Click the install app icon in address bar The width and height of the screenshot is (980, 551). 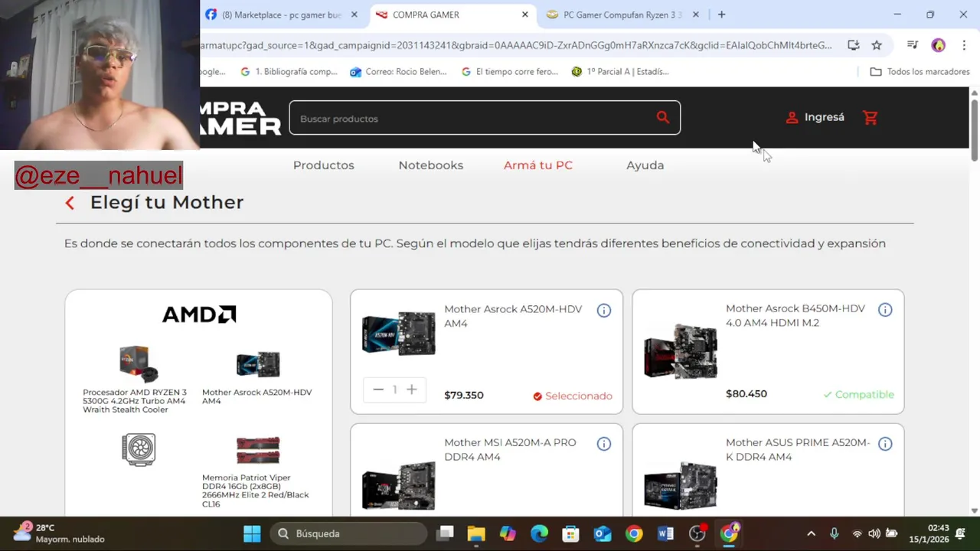[x=854, y=45]
